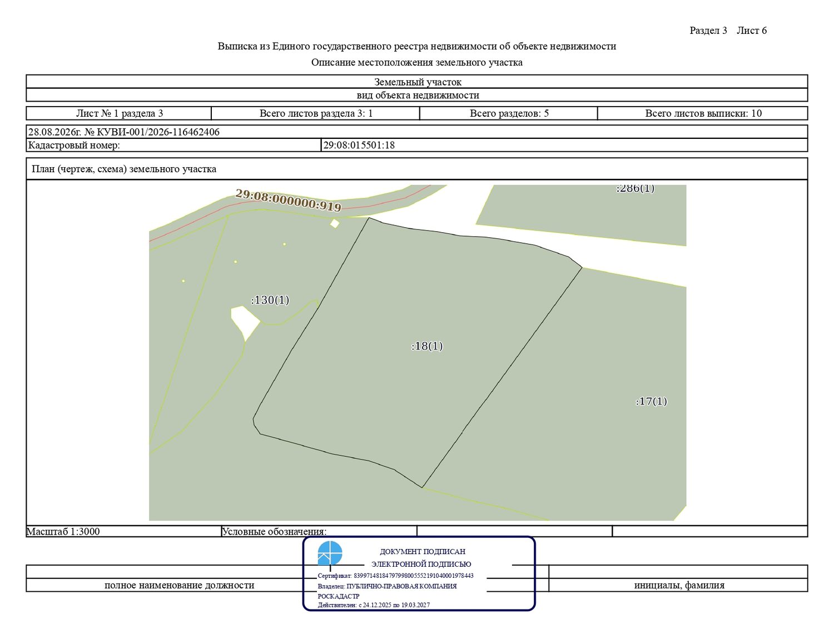
Task: Click 'Всего листов раздела 3: 1'
Action: pyautogui.click(x=316, y=113)
